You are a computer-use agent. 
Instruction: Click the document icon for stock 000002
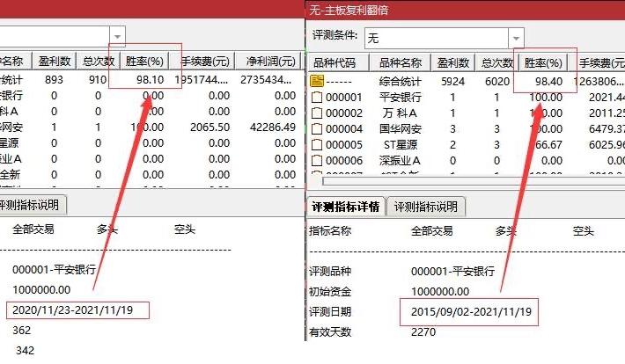coord(318,113)
